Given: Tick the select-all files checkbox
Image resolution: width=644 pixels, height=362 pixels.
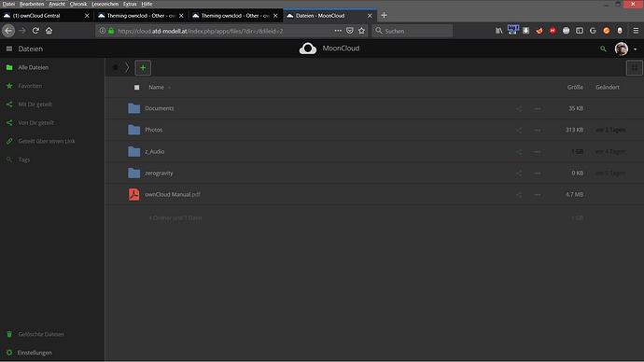Looking at the screenshot, I should (137, 88).
